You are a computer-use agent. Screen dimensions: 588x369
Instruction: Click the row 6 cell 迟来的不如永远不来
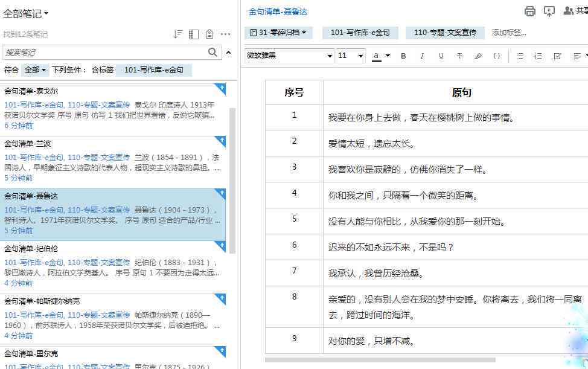click(x=456, y=247)
